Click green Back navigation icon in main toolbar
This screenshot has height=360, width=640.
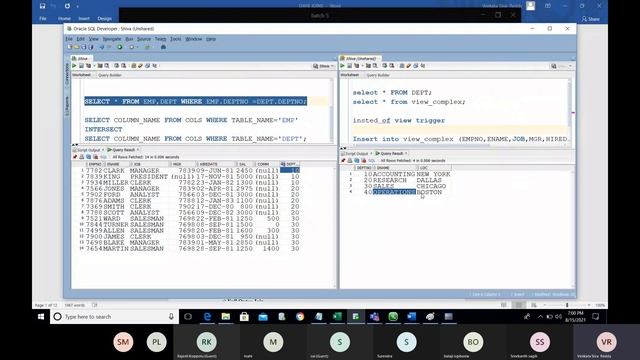point(120,47)
